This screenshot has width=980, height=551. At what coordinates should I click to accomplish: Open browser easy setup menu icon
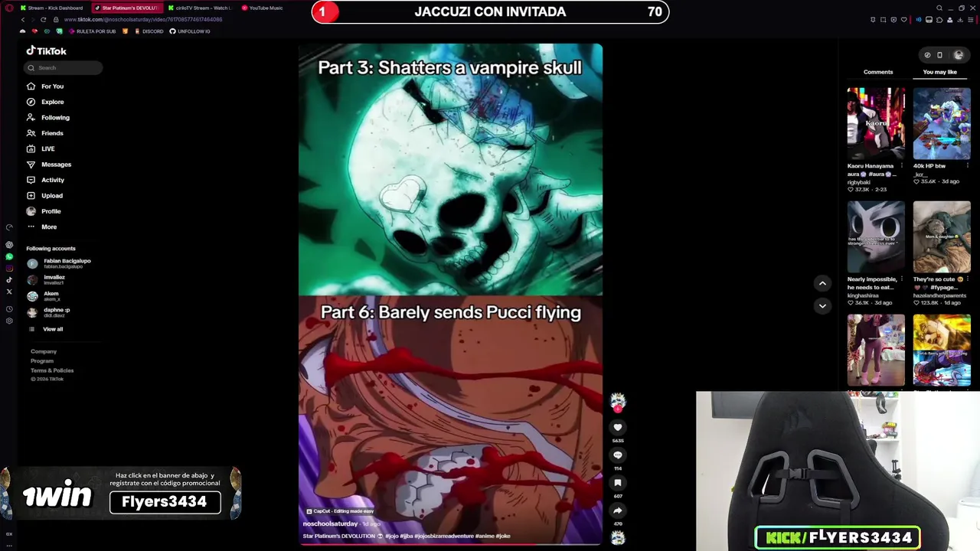970,20
